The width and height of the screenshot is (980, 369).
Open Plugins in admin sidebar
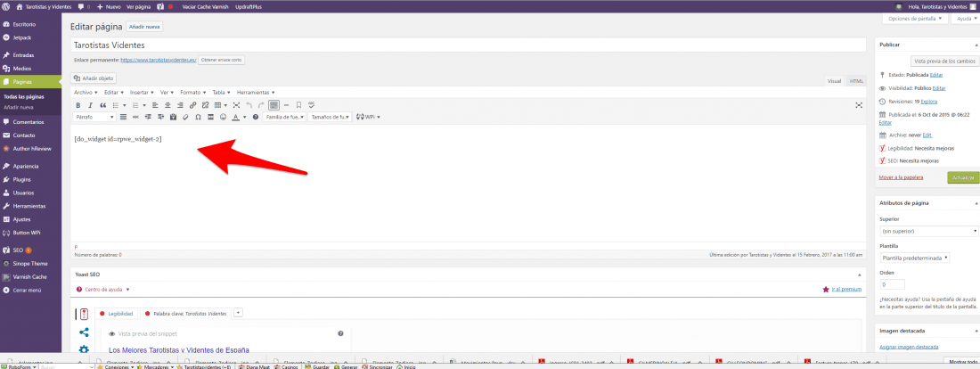pyautogui.click(x=22, y=179)
